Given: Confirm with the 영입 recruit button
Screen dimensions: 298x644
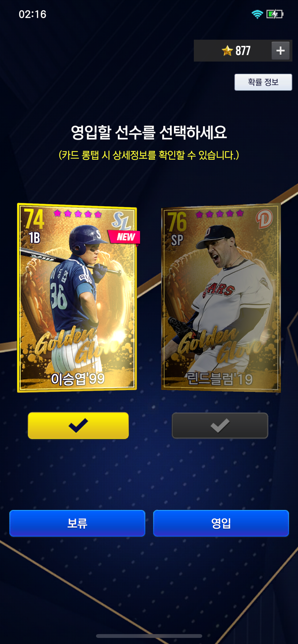Looking at the screenshot, I should coord(221,523).
